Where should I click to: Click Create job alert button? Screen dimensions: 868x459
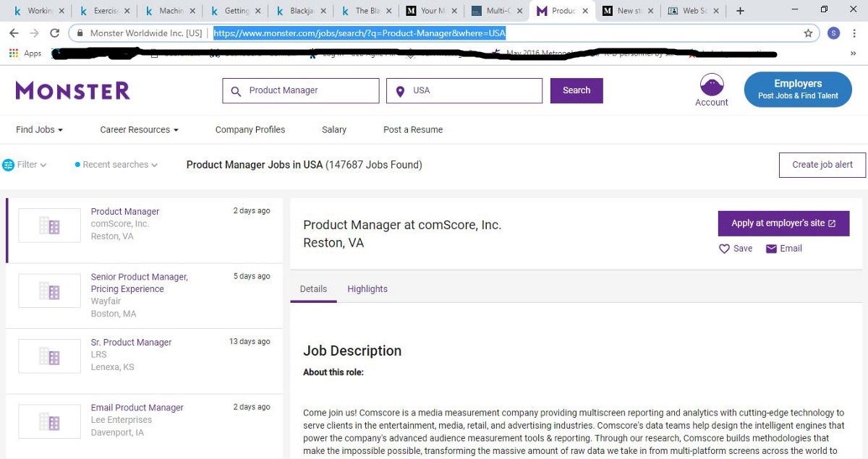[x=822, y=165]
